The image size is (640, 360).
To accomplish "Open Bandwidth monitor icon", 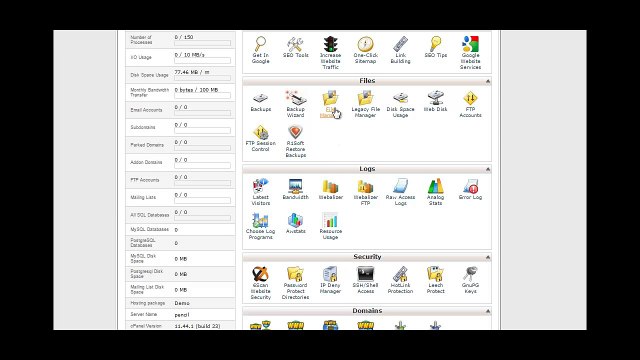I will [296, 186].
